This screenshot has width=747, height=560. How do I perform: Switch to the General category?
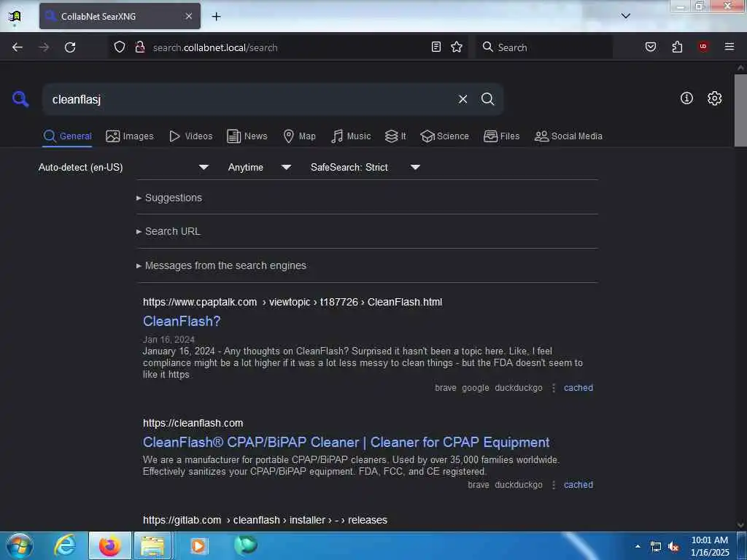[x=67, y=136]
